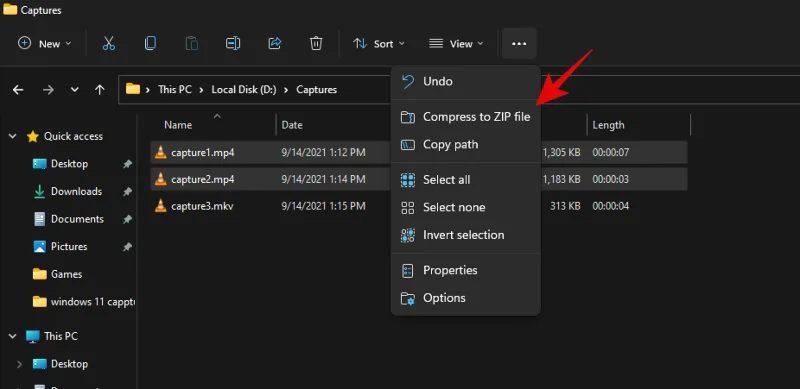Open Pictures in Quick access
Viewport: 800px width, 389px height.
(x=69, y=247)
